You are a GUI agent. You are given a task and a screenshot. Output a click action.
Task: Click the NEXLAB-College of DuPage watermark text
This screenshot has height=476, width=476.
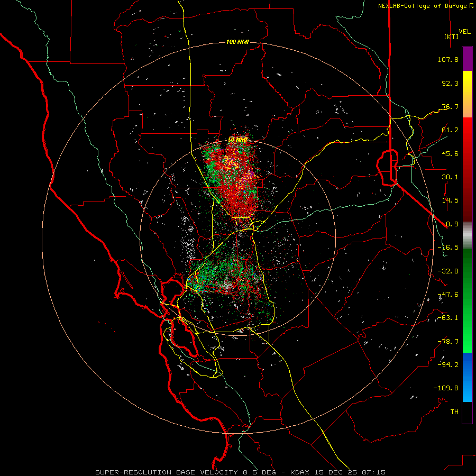(x=425, y=6)
